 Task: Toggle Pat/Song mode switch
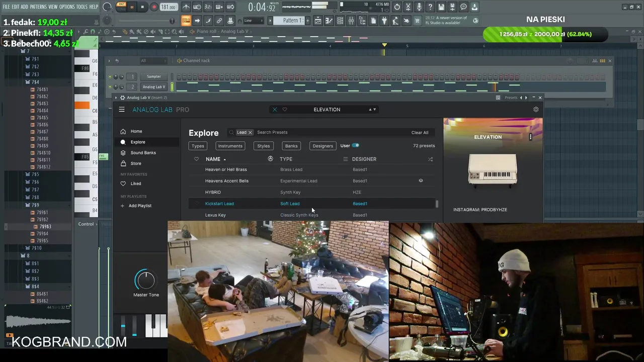coord(121,7)
